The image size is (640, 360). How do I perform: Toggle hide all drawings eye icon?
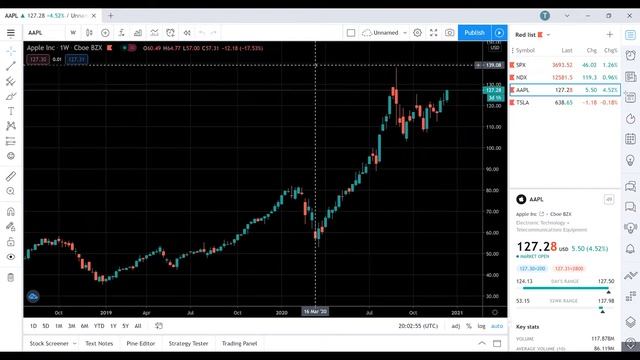tap(11, 257)
